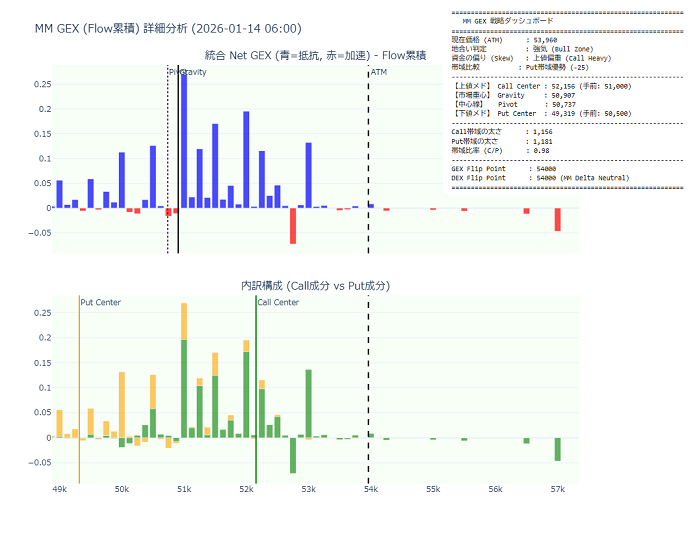The width and height of the screenshot is (697, 535).
Task: Click the '54k' x-axis tick label
Action: click(371, 489)
